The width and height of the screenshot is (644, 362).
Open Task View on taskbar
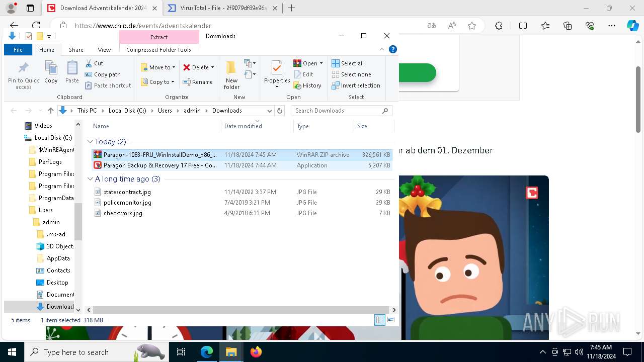182,352
